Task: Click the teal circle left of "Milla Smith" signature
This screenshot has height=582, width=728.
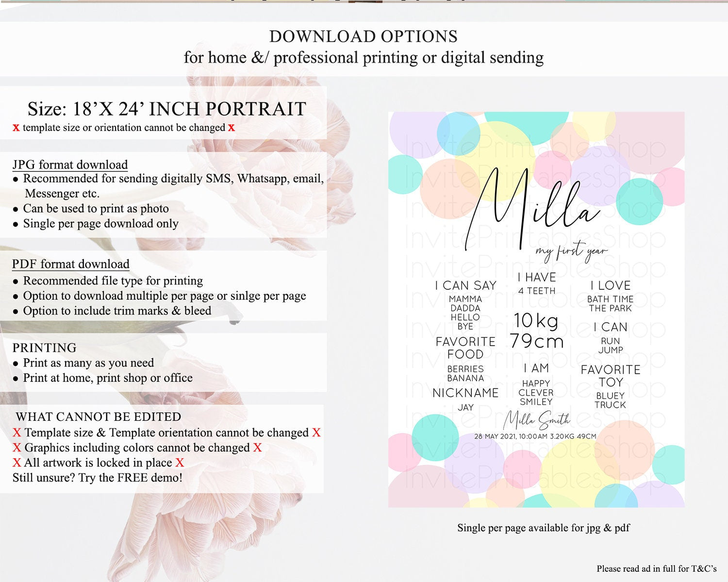Action: [x=435, y=437]
